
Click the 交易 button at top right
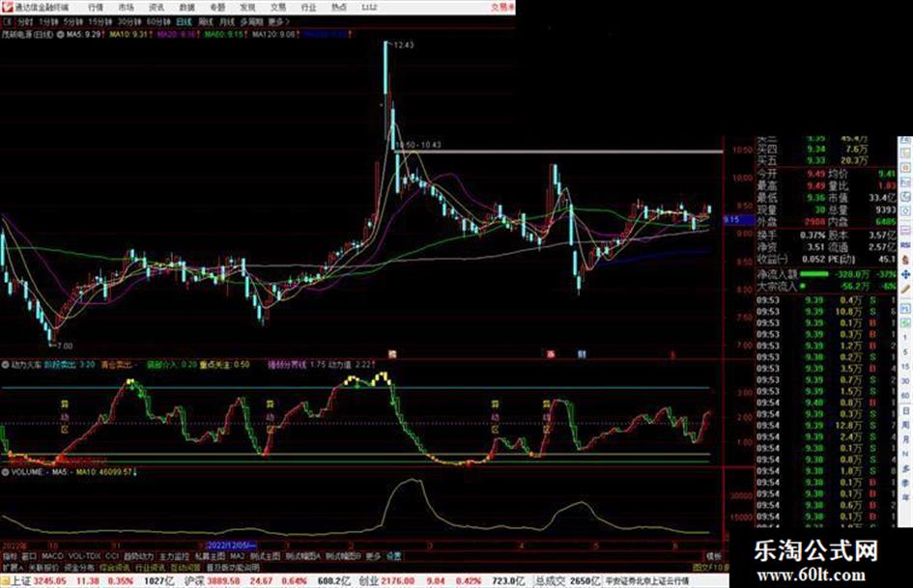point(502,8)
